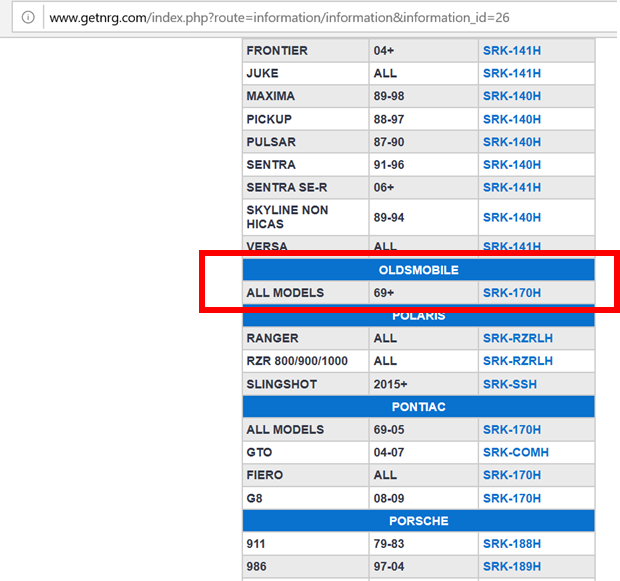Select the 06+ year cell

click(423, 187)
